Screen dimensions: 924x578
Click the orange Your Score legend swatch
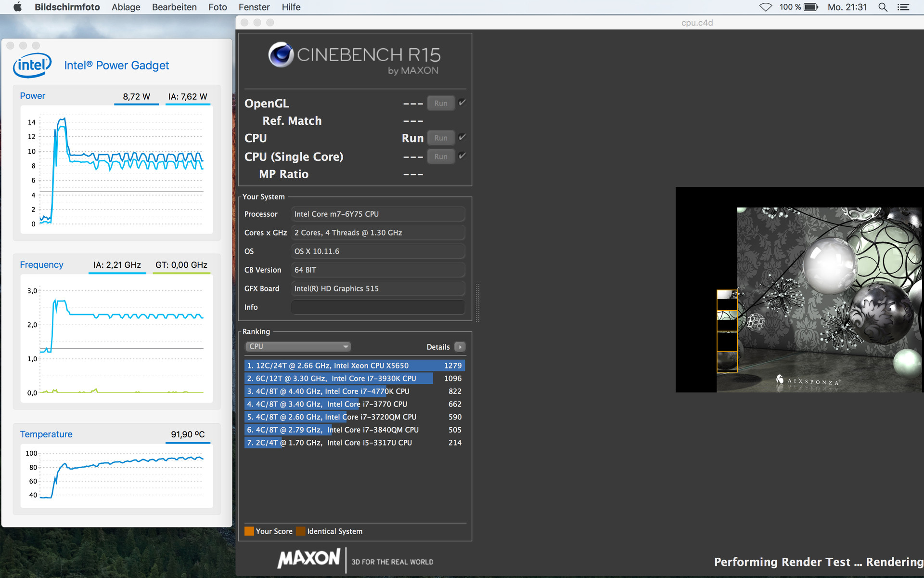pos(249,531)
